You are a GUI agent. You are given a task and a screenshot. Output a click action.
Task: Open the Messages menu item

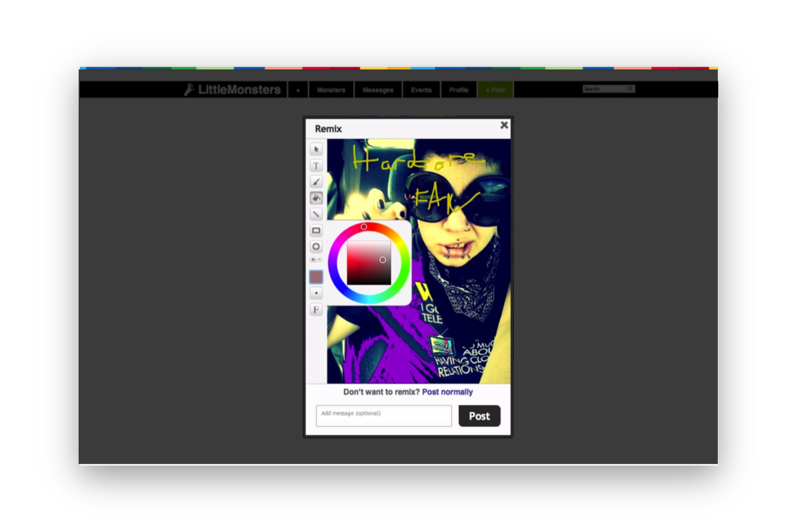point(378,90)
